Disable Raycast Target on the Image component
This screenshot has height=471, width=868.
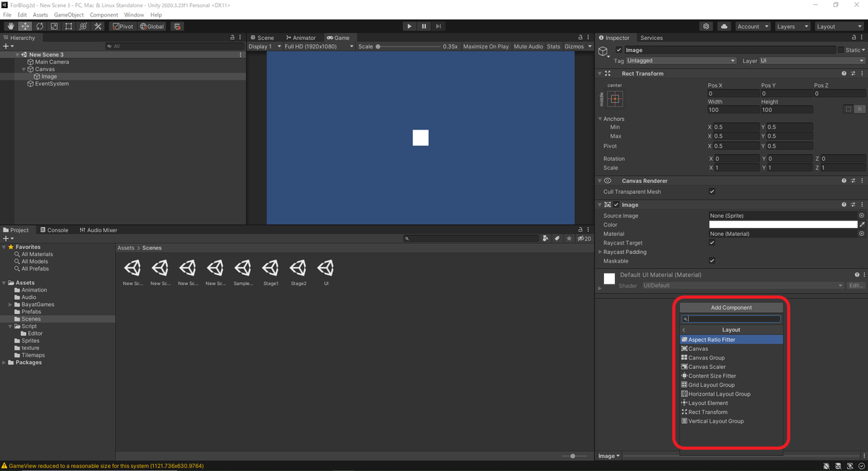pyautogui.click(x=712, y=242)
